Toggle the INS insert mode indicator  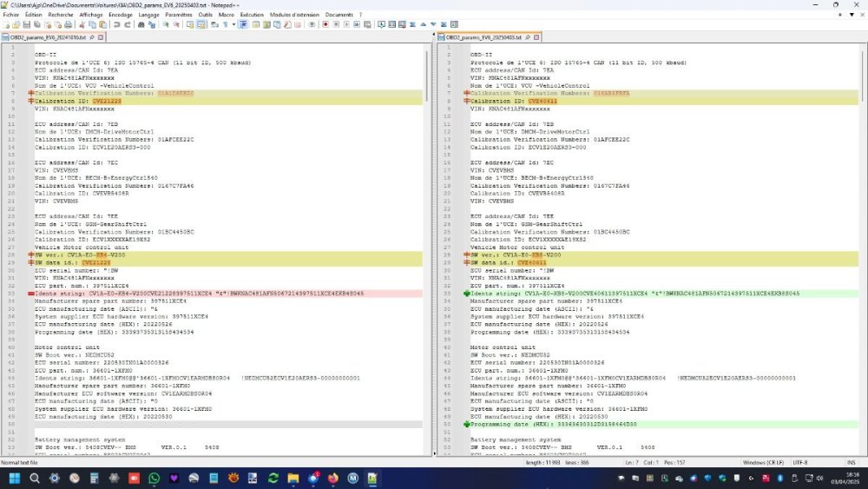[x=851, y=462]
